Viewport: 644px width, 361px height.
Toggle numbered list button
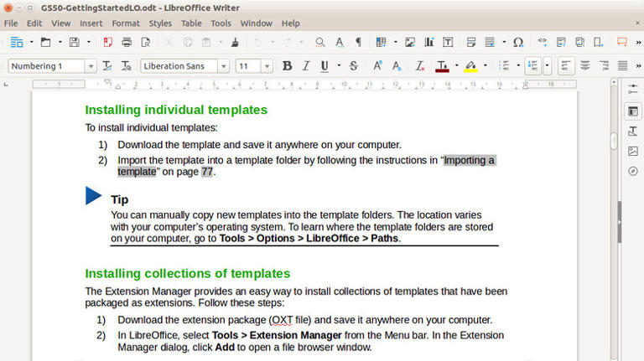pos(532,66)
